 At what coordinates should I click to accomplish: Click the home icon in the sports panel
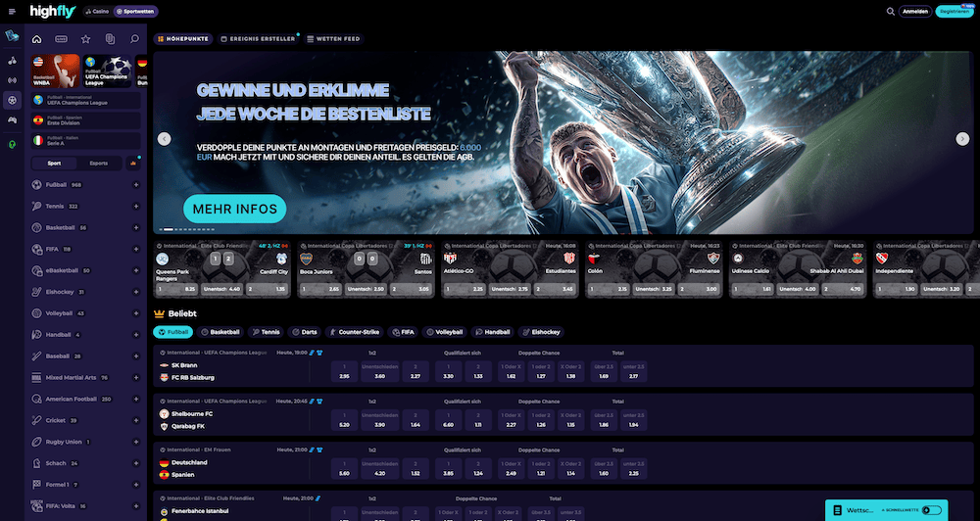(x=37, y=39)
